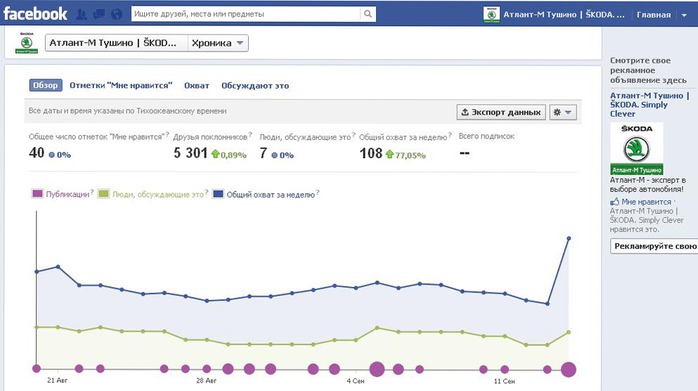Click help mark next to Публикации legend
698x391 pixels.
(x=92, y=192)
